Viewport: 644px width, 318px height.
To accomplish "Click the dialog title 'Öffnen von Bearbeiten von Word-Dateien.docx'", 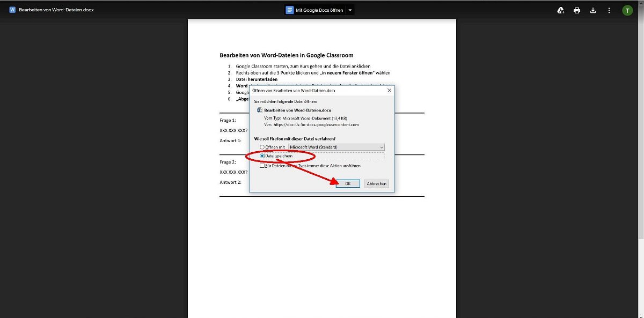I will 294,91.
